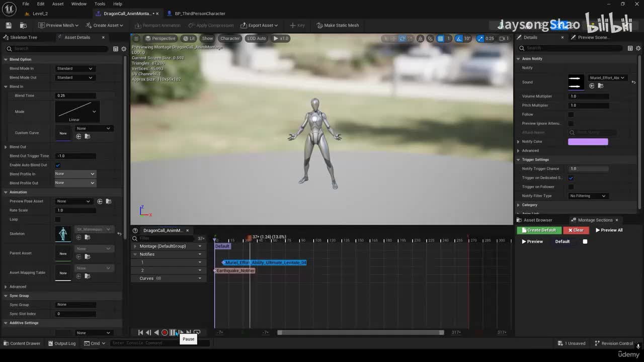Expand the Blend Out section
Viewport: 644px width, 362px height.
pyautogui.click(x=6, y=147)
